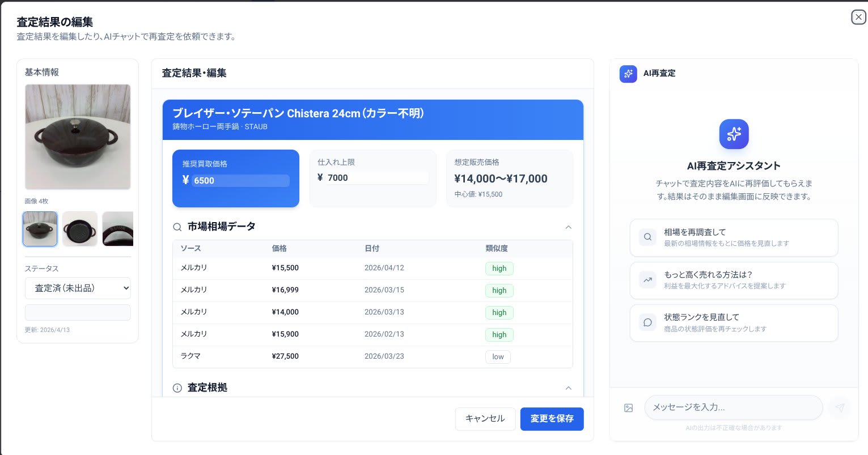Click the magnifier icon on 相場を再調査して card

[647, 237]
